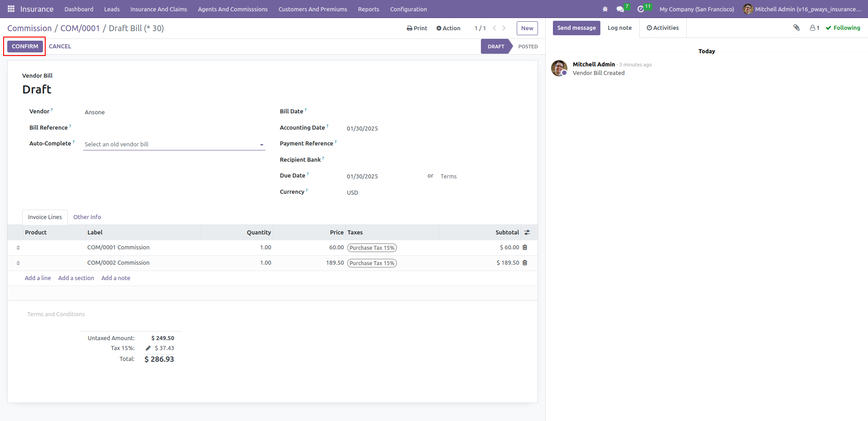Edit Tax 15% amount pencil icon

[x=148, y=348]
